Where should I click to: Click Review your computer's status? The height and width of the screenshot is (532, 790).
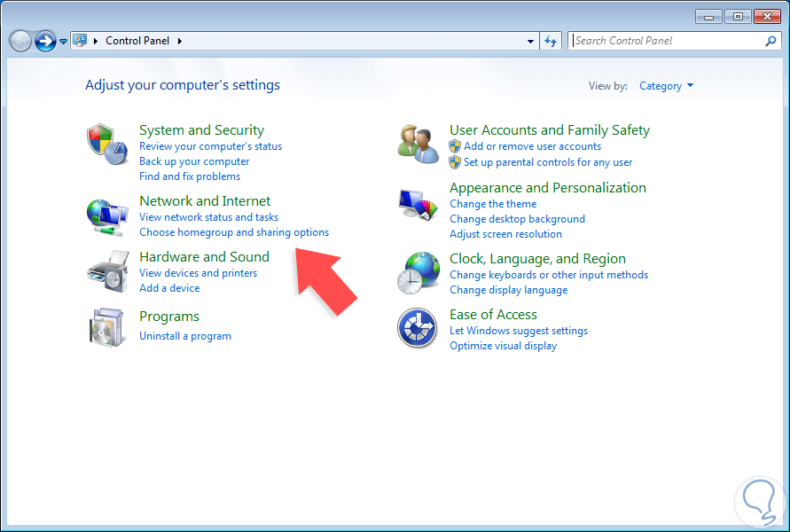(211, 146)
